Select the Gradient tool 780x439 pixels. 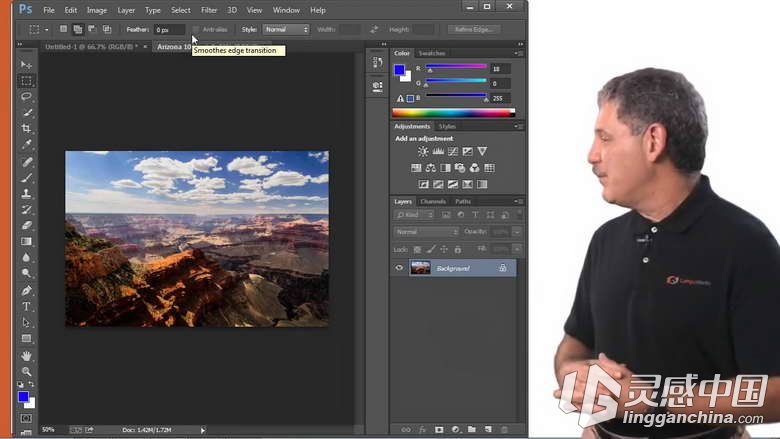[26, 242]
